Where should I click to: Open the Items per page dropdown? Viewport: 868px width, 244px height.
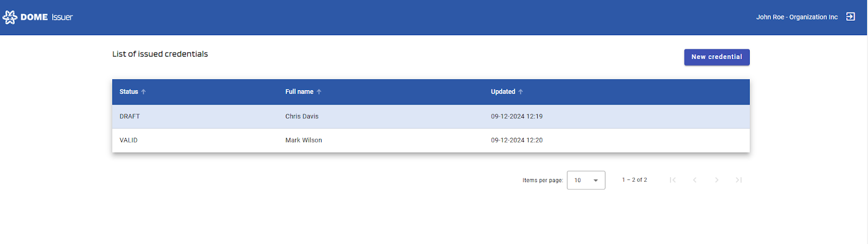585,181
